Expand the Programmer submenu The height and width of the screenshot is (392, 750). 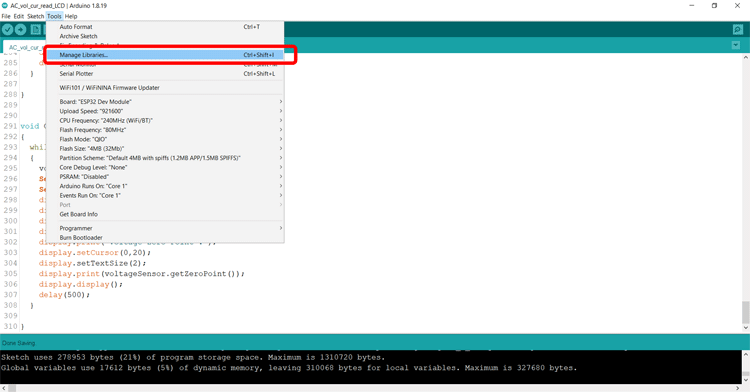coord(165,228)
